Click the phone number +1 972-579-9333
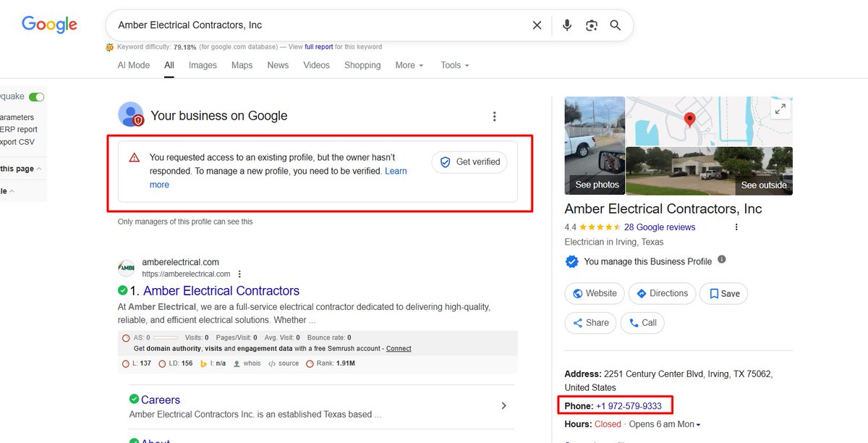Viewport: 868px width, 443px height. 629,406
